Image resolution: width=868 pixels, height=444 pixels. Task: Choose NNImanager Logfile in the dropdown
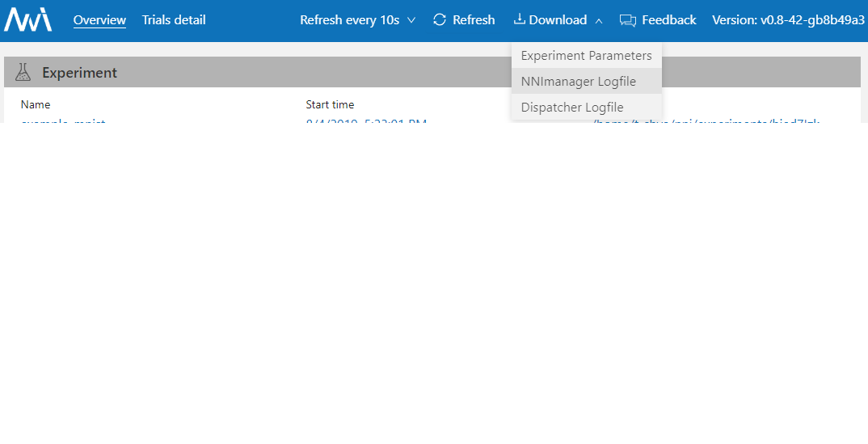tap(579, 82)
